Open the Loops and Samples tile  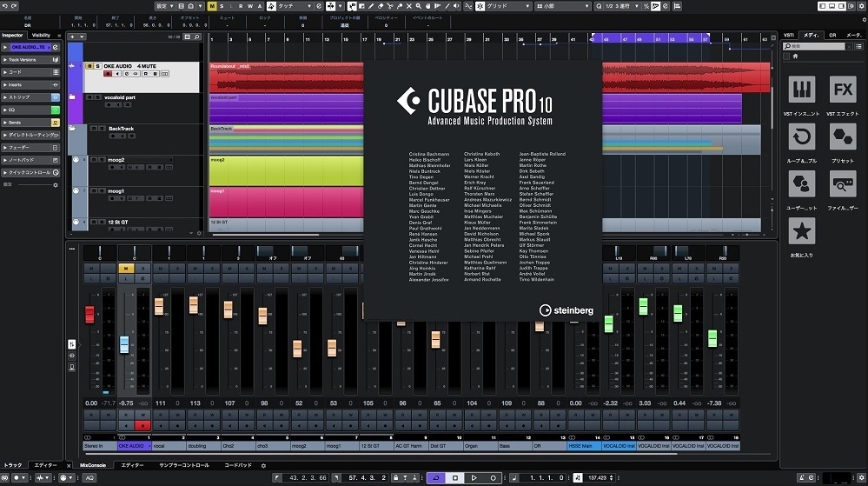[x=802, y=136]
